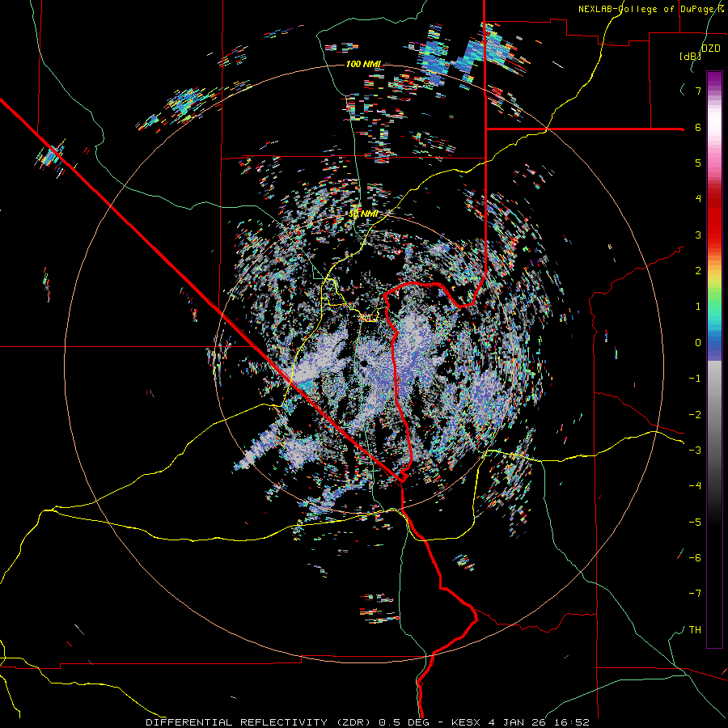Viewport: 728px width, 728px height.
Task: Click the 100 NMI range ring label
Action: point(363,64)
